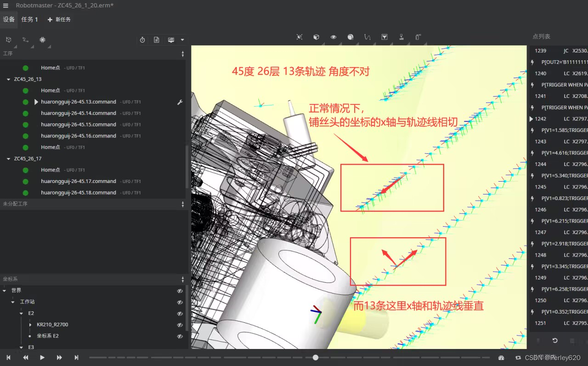
Task: Open the hamburger main menu
Action: tap(6, 6)
